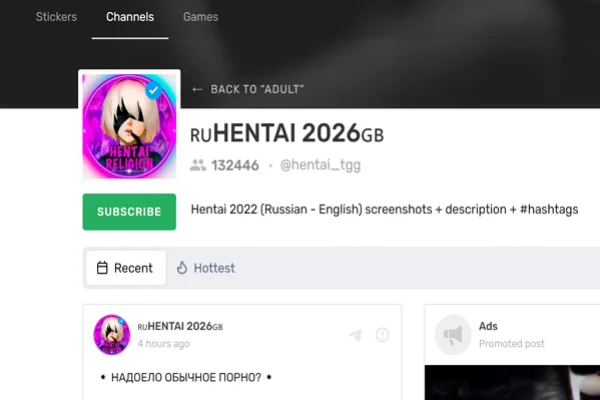The height and width of the screenshot is (400, 600).
Task: Click the verified checkmark badge on avatar
Action: [153, 90]
